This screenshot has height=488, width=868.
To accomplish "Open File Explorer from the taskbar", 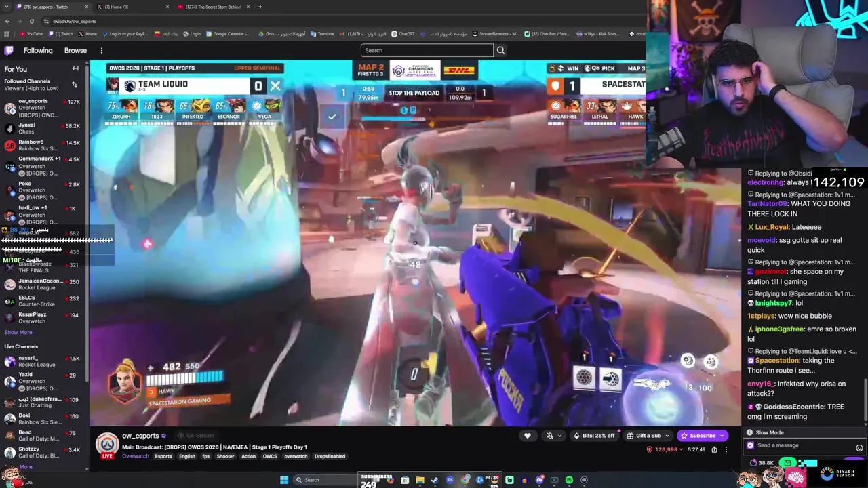I will click(x=420, y=480).
